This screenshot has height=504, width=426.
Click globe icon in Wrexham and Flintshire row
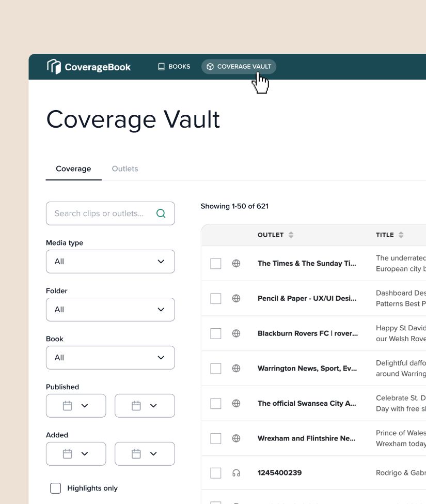[236, 438]
